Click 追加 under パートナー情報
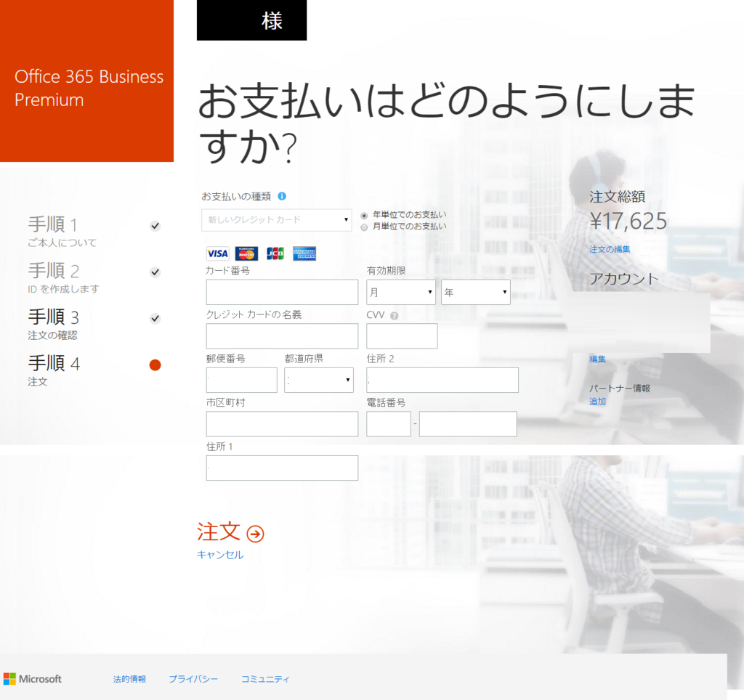The height and width of the screenshot is (700, 744). (x=597, y=402)
